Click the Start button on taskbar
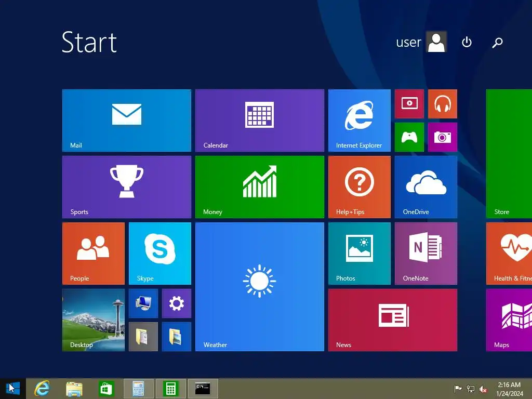This screenshot has width=532, height=399. click(x=13, y=389)
